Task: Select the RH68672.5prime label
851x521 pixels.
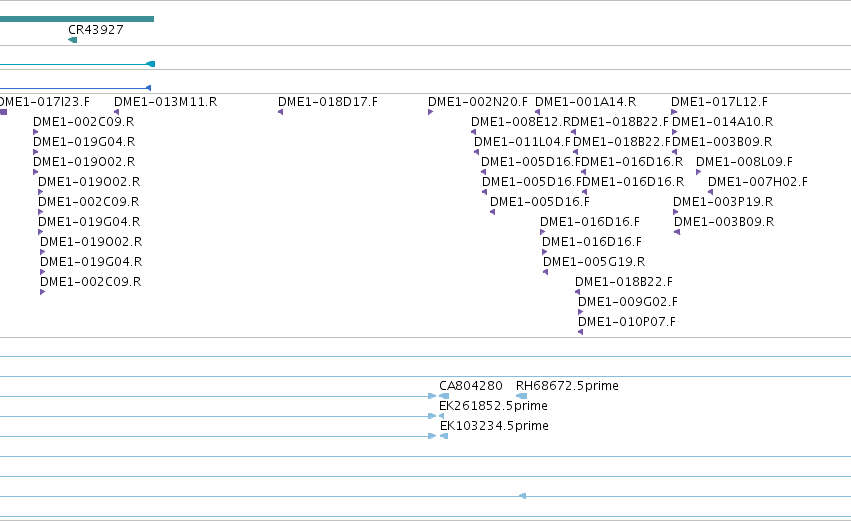Action: [x=567, y=386]
